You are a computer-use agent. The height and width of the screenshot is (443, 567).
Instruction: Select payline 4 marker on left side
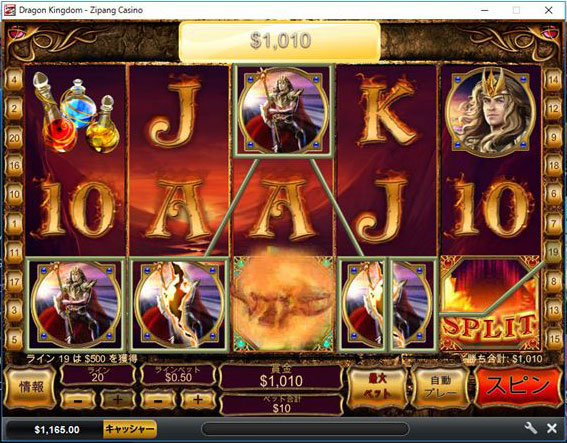[x=14, y=79]
